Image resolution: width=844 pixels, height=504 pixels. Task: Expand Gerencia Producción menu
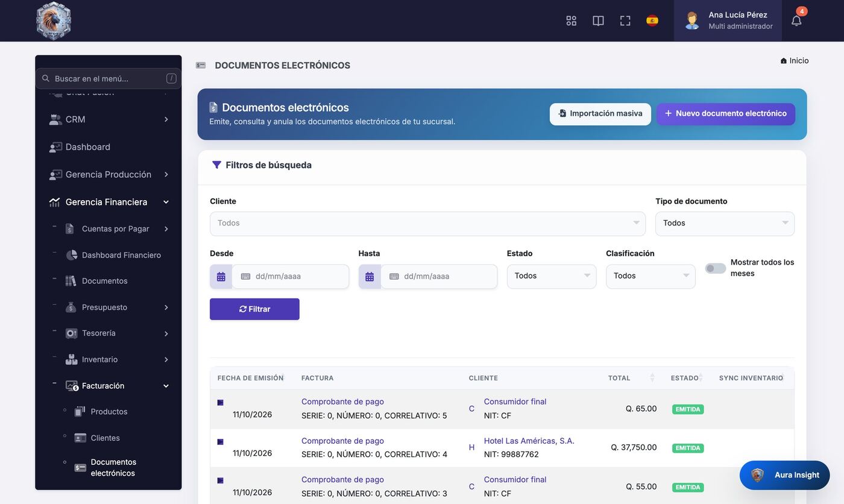(109, 174)
